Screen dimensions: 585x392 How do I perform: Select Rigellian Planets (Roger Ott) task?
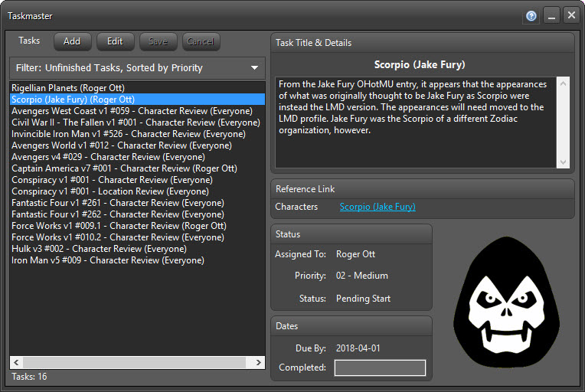[137, 88]
